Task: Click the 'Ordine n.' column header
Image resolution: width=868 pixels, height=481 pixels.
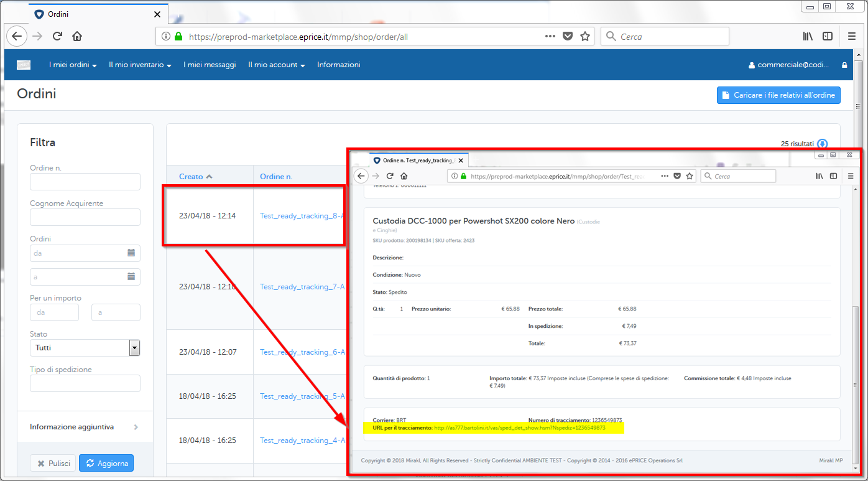Action: [276, 177]
